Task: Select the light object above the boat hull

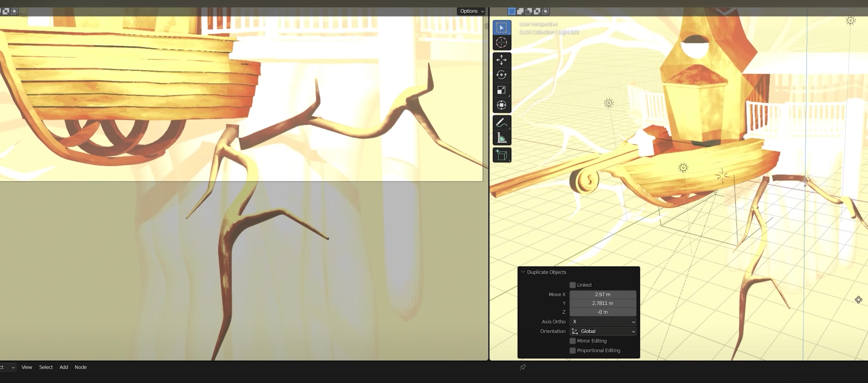Action: (x=683, y=168)
